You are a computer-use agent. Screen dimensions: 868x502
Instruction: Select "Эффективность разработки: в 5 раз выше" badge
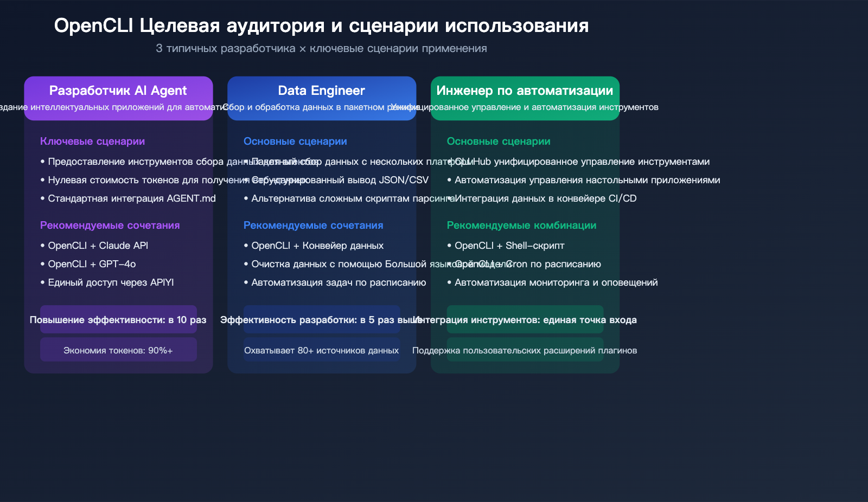point(322,320)
